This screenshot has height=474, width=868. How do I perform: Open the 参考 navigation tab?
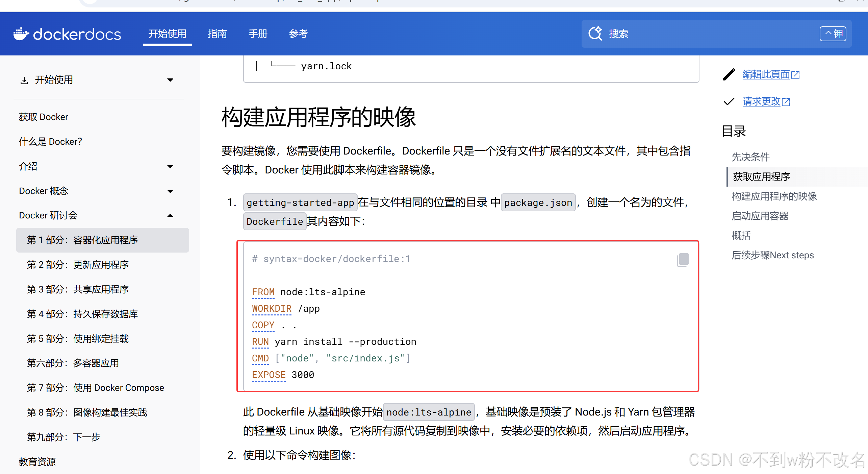click(x=298, y=33)
